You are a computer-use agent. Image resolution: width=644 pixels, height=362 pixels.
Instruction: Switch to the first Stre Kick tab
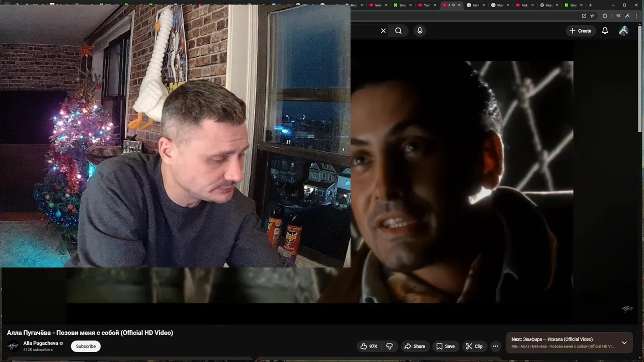tap(403, 5)
